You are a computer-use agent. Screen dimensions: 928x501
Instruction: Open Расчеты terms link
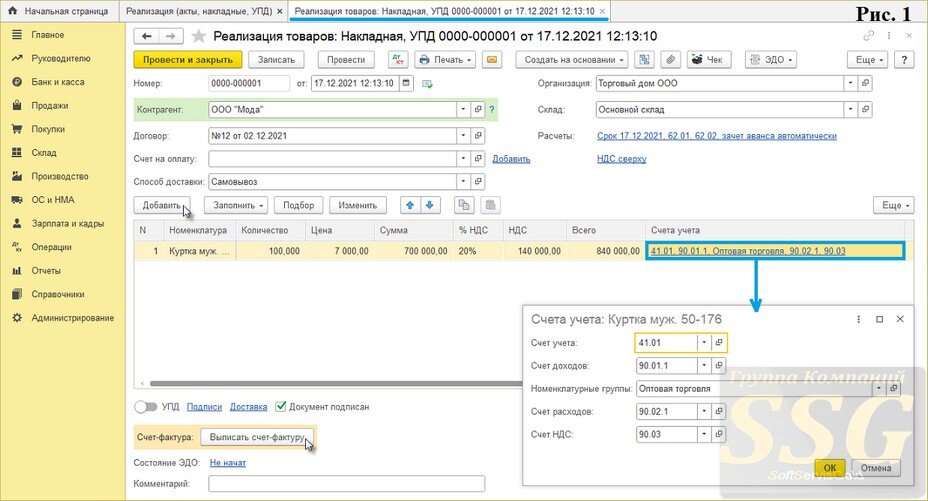point(717,135)
